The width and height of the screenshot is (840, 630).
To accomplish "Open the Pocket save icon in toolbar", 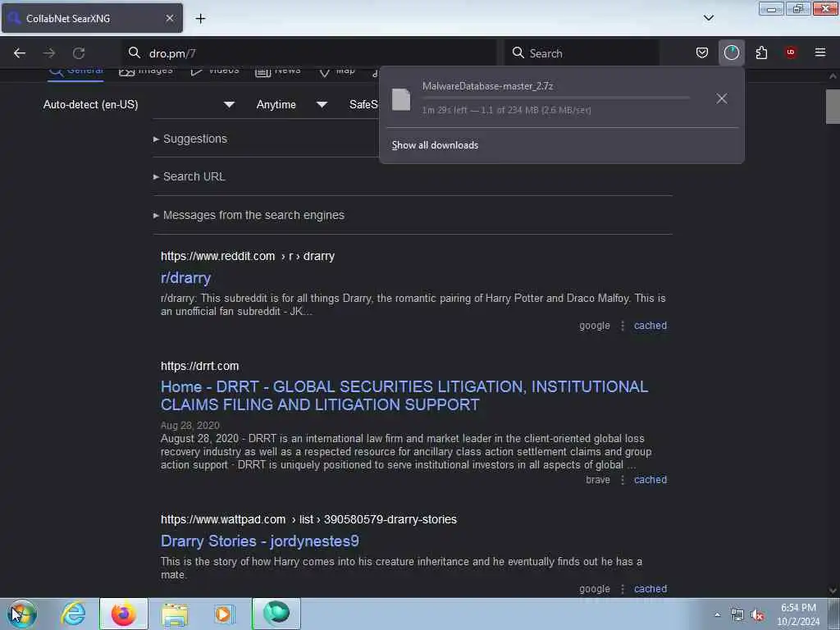I will [x=702, y=52].
